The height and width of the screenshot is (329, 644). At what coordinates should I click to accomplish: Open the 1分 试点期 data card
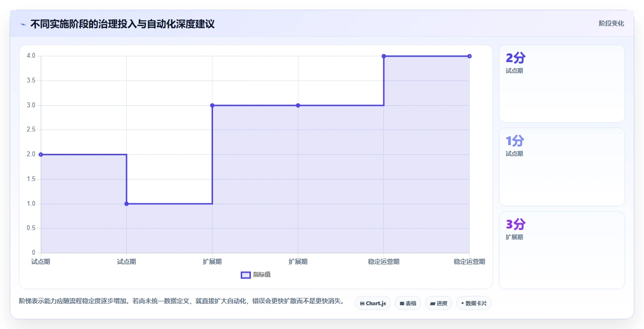pos(561,167)
